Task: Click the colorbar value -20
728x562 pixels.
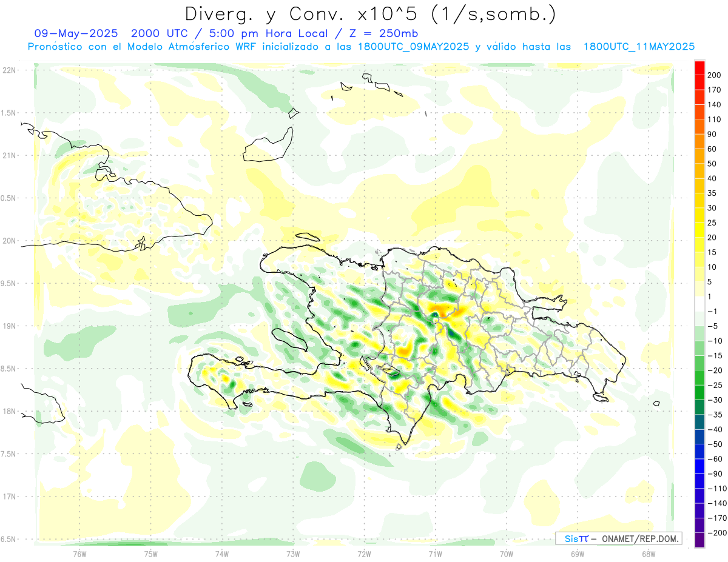Action: [715, 370]
